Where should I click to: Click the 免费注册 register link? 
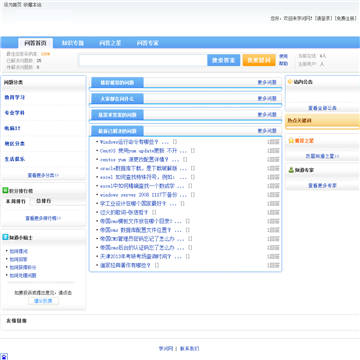pyautogui.click(x=346, y=19)
